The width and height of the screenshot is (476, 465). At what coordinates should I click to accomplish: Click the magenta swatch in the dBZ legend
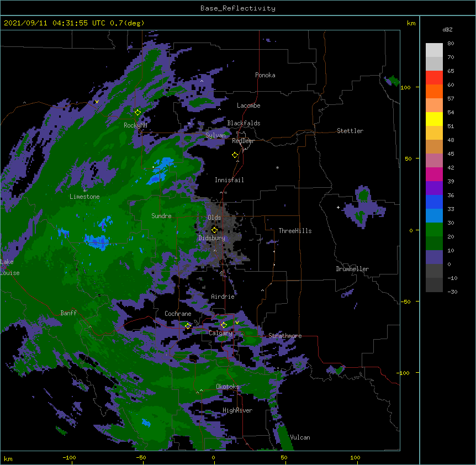pos(434,174)
